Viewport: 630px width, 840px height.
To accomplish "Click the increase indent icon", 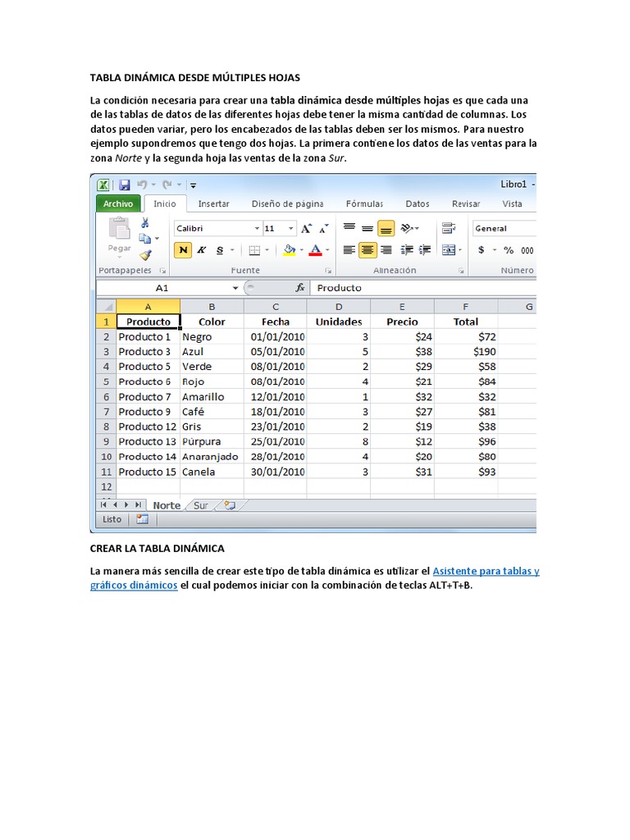I will tap(425, 250).
